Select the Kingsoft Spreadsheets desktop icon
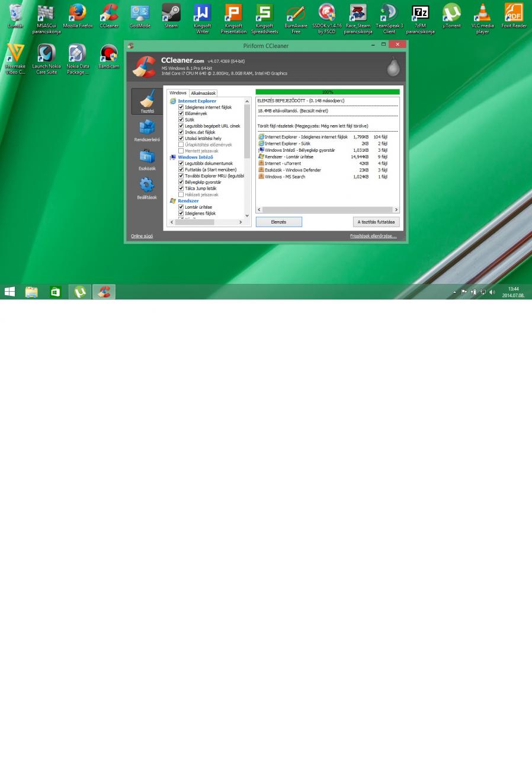Screen dimensions: 532x759 click(264, 18)
